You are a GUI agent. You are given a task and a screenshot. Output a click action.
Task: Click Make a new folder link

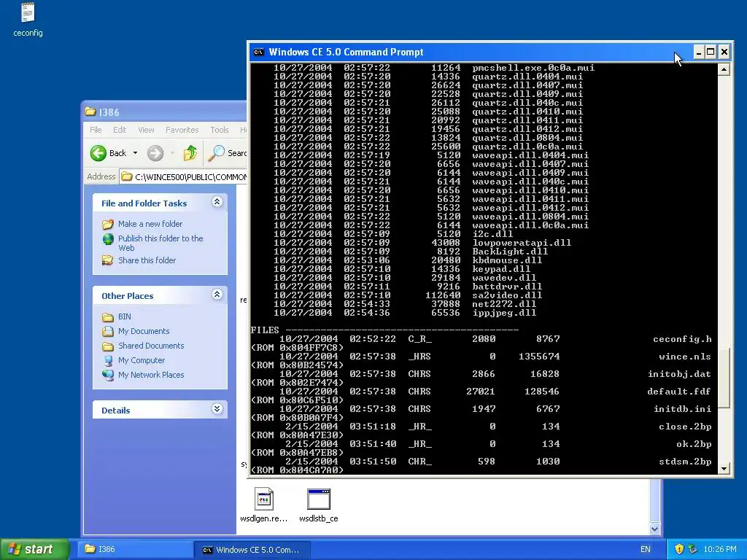click(x=150, y=224)
